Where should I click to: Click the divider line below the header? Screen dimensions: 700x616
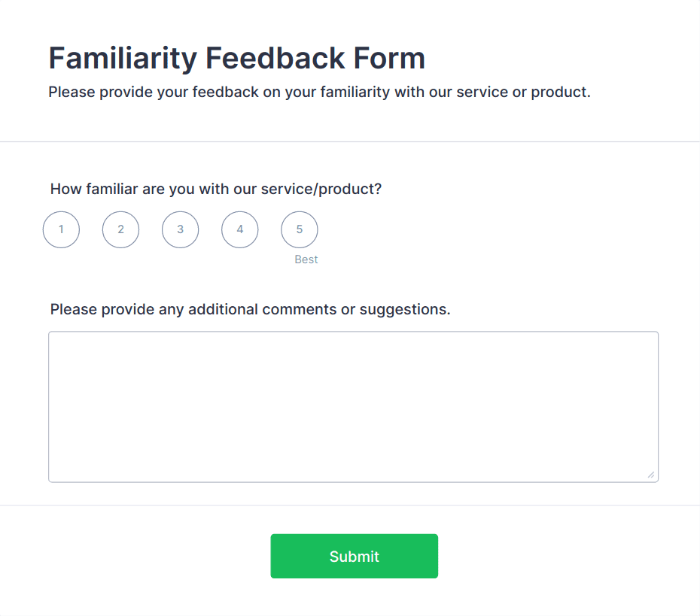click(350, 141)
